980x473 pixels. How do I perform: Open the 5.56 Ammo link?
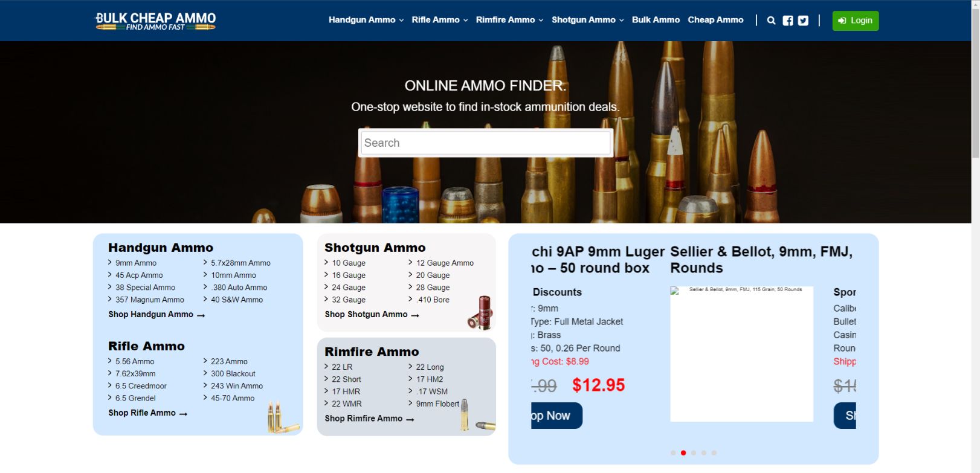pos(135,361)
